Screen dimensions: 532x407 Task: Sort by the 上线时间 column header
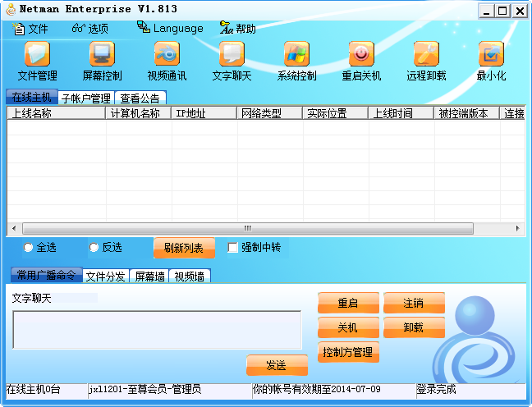(x=401, y=113)
